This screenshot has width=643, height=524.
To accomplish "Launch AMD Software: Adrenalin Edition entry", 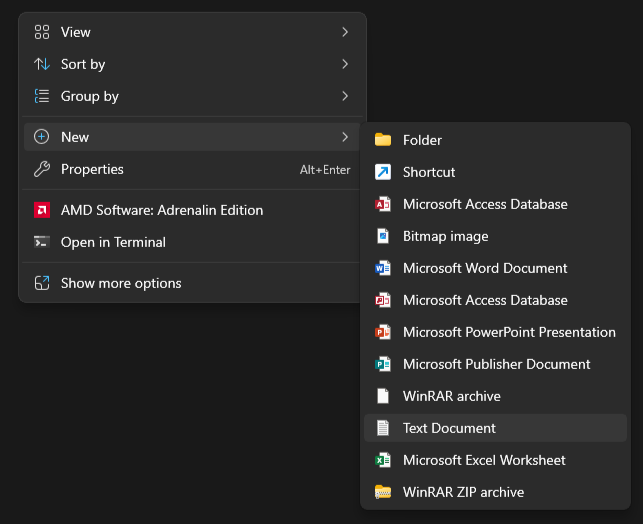I will 162,210.
